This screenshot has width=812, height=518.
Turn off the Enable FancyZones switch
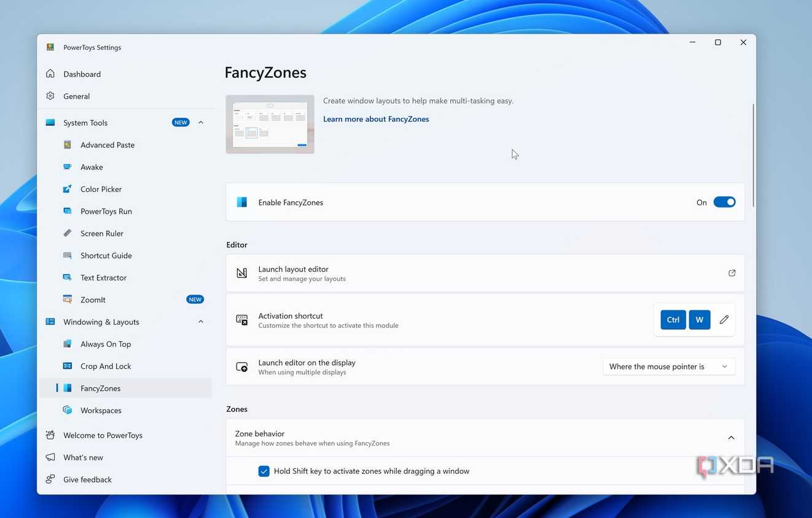pos(724,202)
